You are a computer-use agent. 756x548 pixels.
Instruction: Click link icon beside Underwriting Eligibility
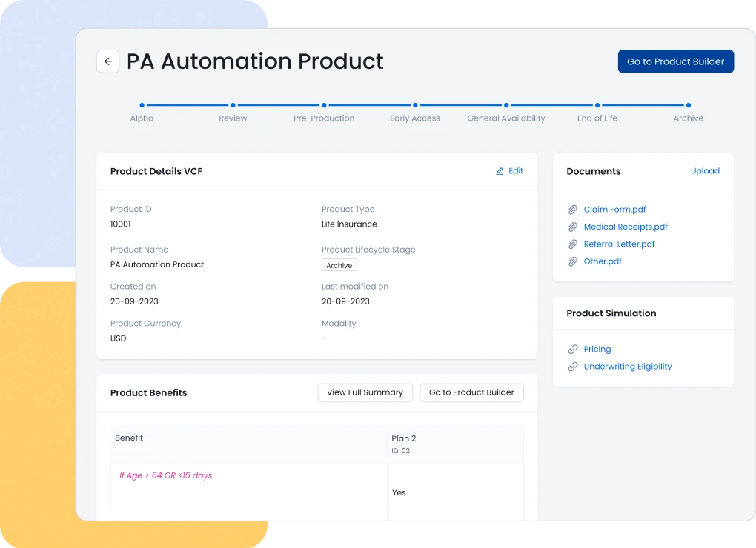572,367
